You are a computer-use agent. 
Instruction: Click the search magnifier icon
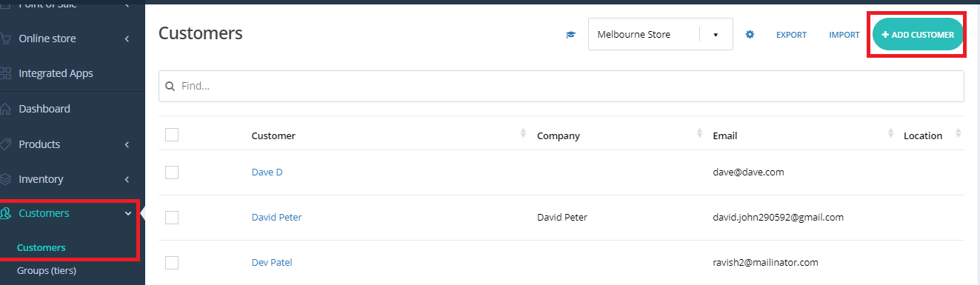(x=170, y=86)
